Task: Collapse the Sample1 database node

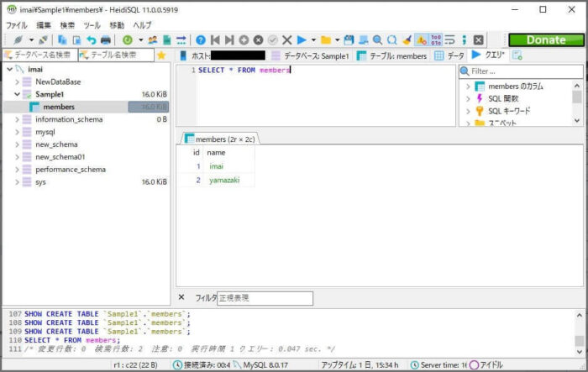Action: [x=18, y=94]
